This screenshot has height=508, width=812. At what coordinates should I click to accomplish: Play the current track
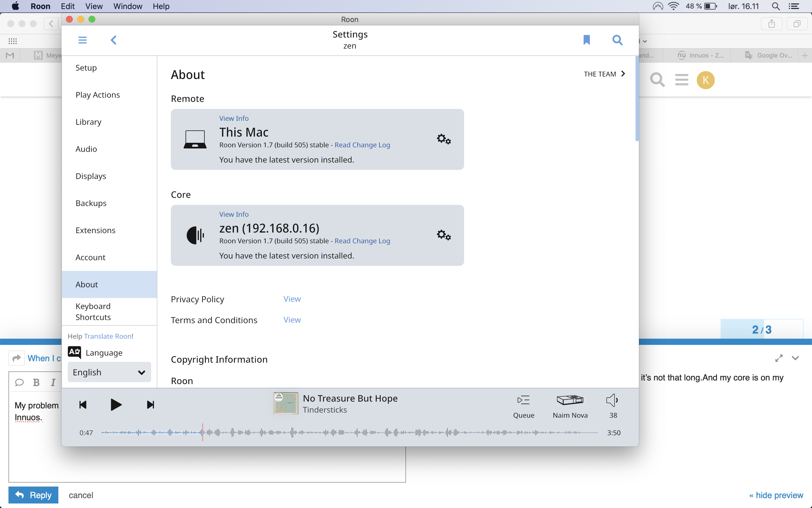[x=116, y=404]
